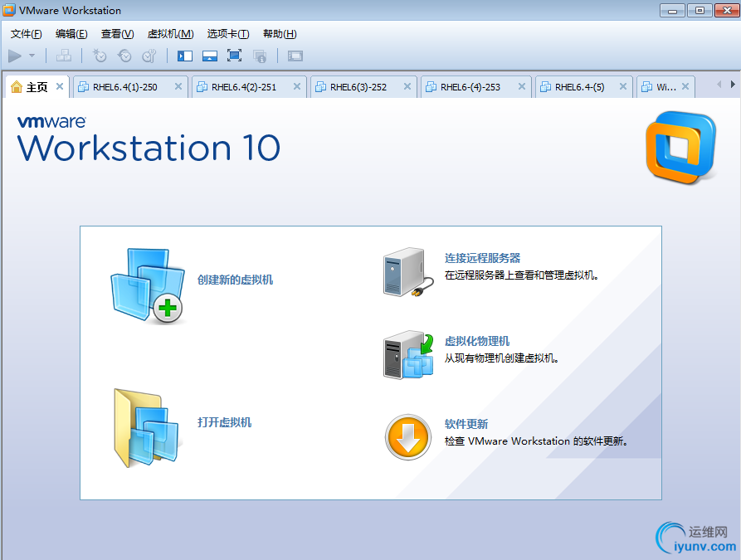Close the 主页 tab
Viewport: 741px width, 560px height.
pos(60,86)
